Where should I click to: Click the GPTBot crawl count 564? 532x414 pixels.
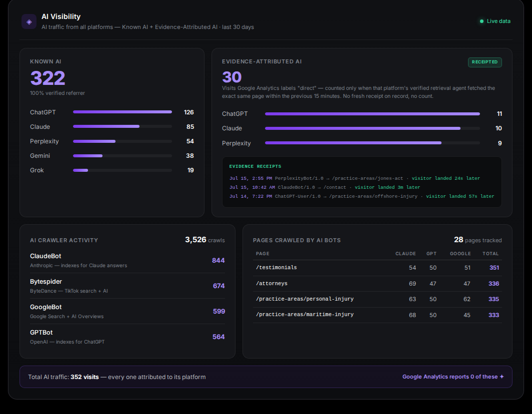[218, 337]
